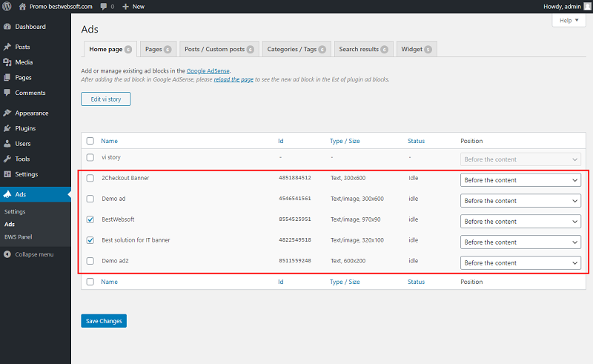The height and width of the screenshot is (364, 593).
Task: Sort by Type / Size in header
Action: tap(345, 141)
